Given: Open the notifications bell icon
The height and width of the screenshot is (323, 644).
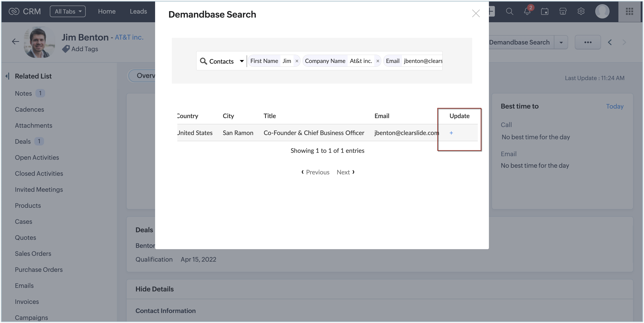Looking at the screenshot, I should click(527, 12).
